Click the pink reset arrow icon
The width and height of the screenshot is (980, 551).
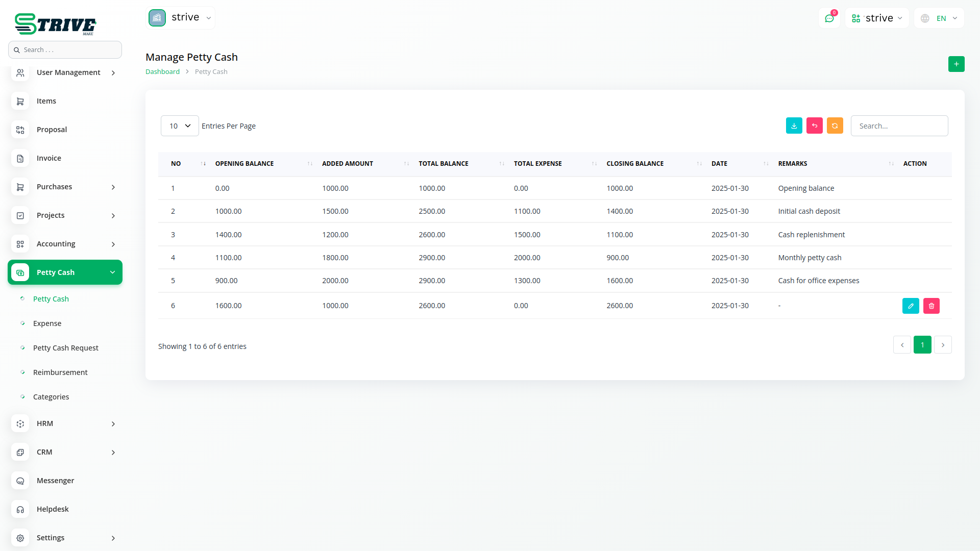[x=814, y=126]
